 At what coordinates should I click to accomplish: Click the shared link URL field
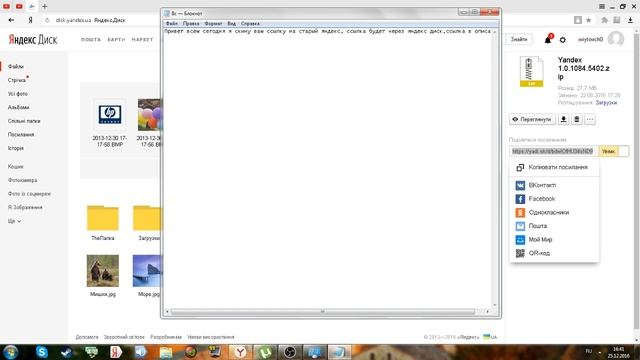tap(553, 151)
